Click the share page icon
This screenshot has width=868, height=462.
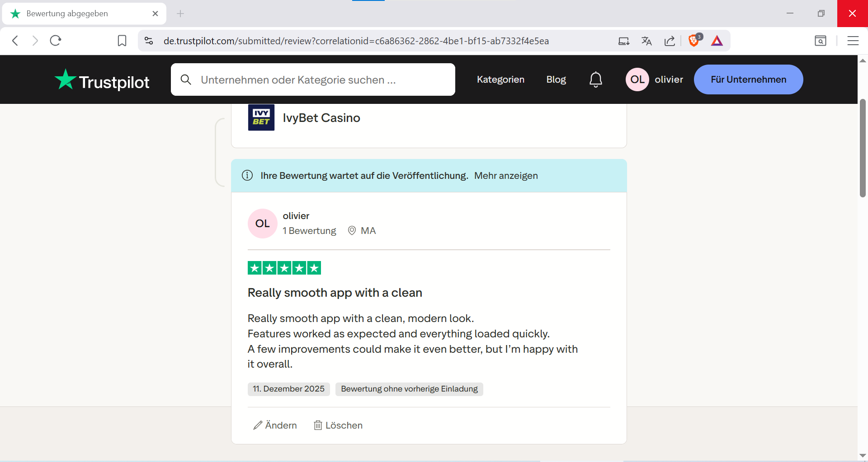[x=670, y=41]
